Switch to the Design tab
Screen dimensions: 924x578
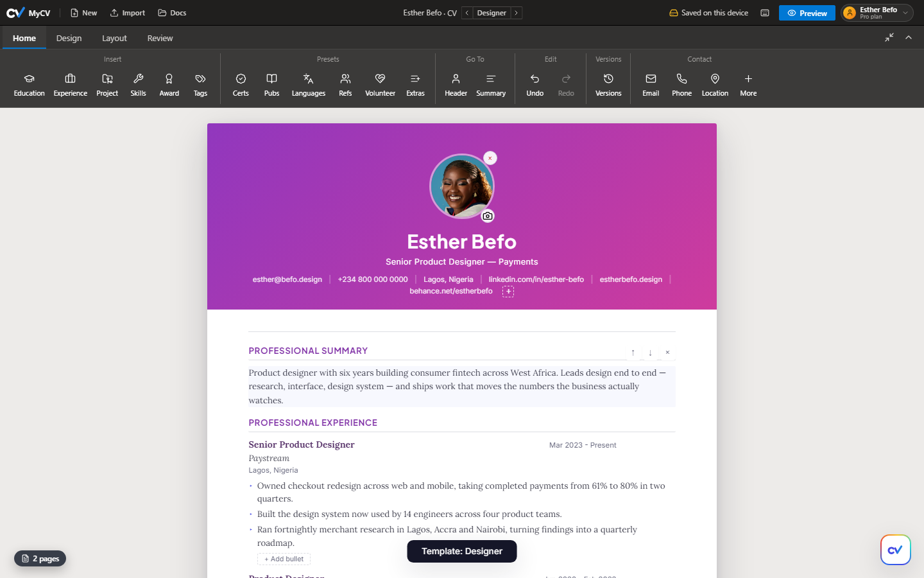tap(69, 38)
